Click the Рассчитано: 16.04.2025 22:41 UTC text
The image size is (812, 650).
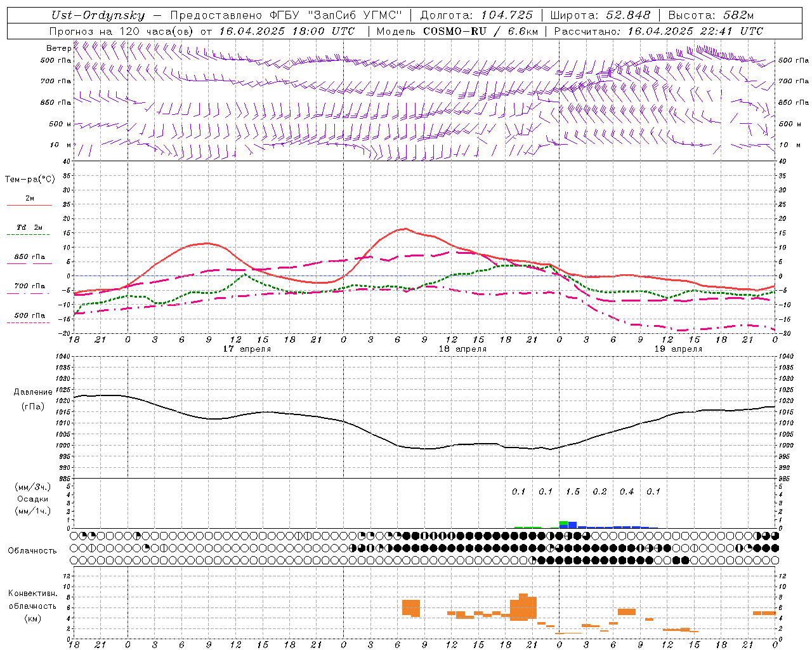pos(658,31)
